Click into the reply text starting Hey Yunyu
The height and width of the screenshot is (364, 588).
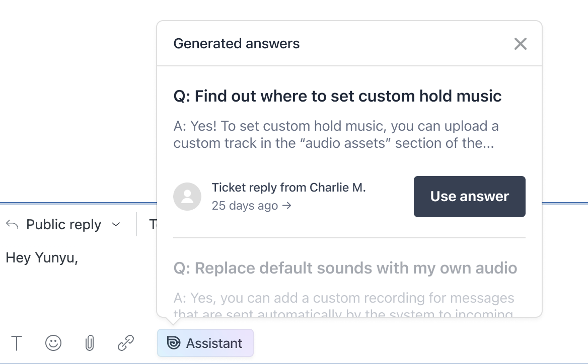[x=42, y=258]
